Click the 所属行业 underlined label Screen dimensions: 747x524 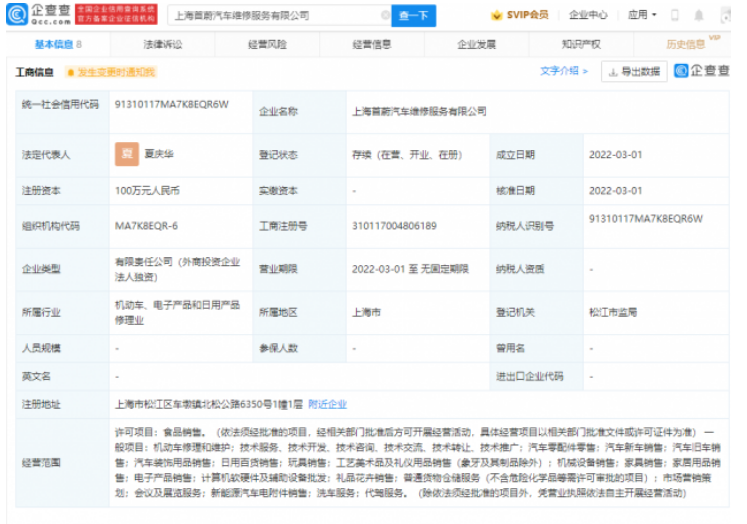pyautogui.click(x=41, y=312)
